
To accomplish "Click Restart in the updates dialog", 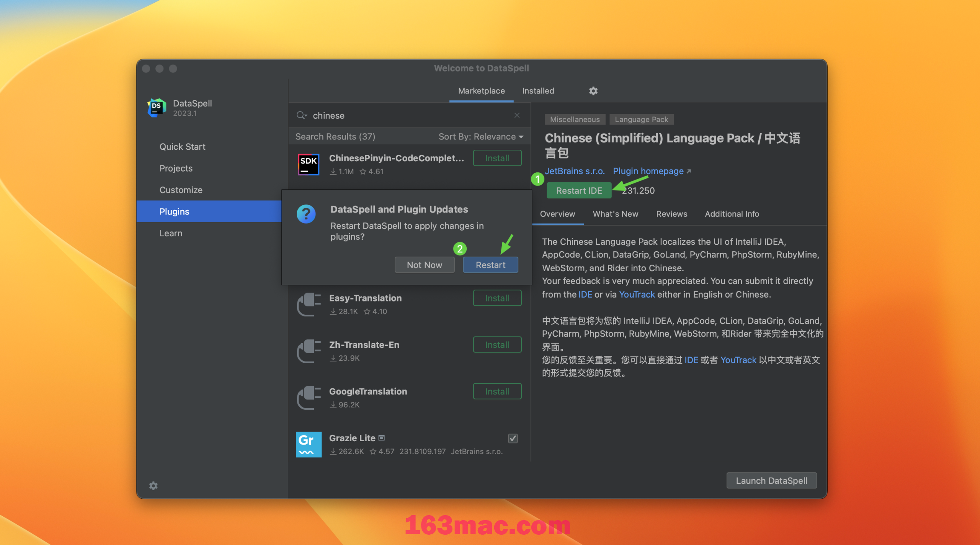I will (x=490, y=265).
